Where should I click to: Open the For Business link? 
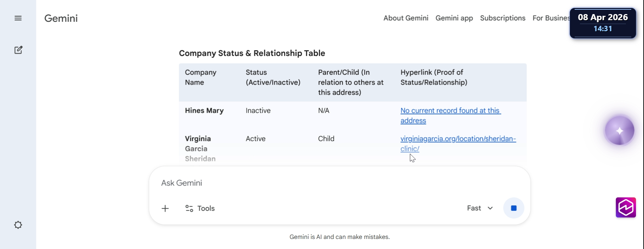pos(551,18)
